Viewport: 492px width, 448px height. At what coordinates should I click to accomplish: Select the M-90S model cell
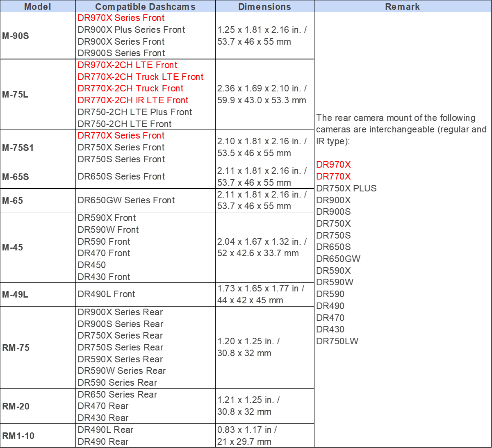(x=38, y=36)
